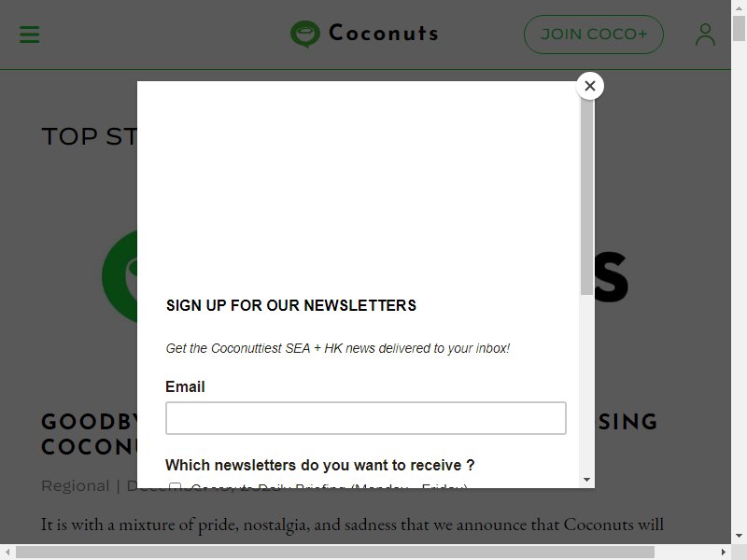Screen dimensions: 747x560
Task: Open the hamburger navigation menu
Action: point(30,35)
